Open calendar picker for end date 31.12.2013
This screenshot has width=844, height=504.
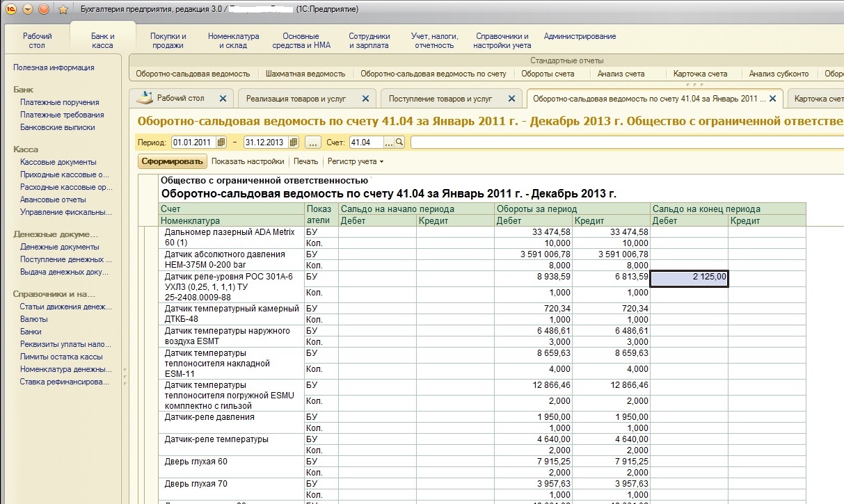coord(294,143)
